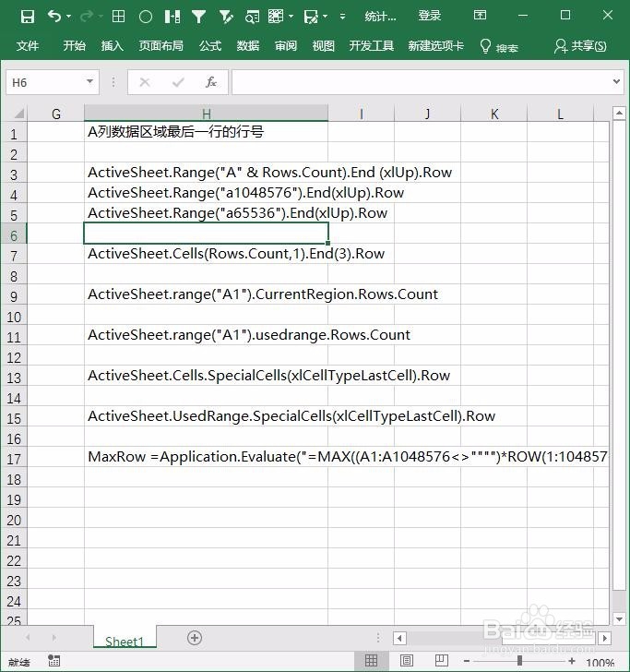Switch to the 公式 ribbon tab
Image resolution: width=630 pixels, height=672 pixels.
(210, 45)
